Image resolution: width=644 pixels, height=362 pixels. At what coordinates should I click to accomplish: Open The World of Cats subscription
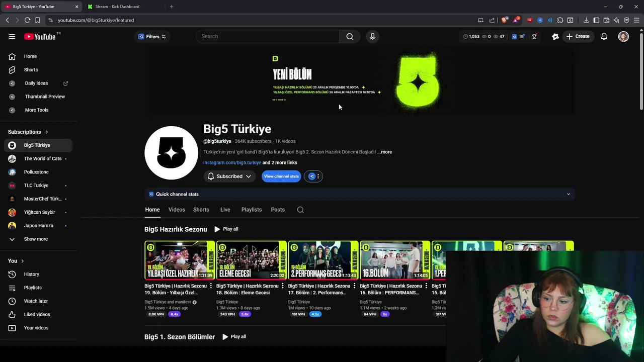[x=38, y=158]
